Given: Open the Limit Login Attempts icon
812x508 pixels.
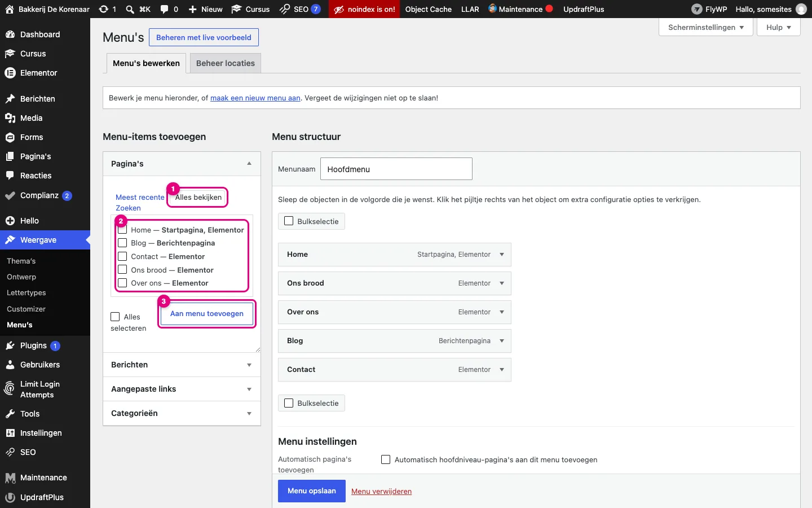Looking at the screenshot, I should pos(10,389).
